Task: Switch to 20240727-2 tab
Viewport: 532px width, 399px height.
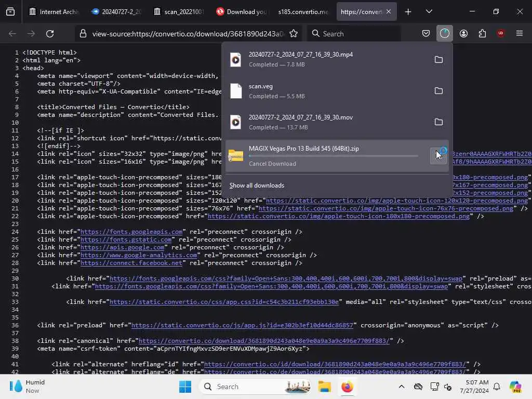Action: point(116,12)
